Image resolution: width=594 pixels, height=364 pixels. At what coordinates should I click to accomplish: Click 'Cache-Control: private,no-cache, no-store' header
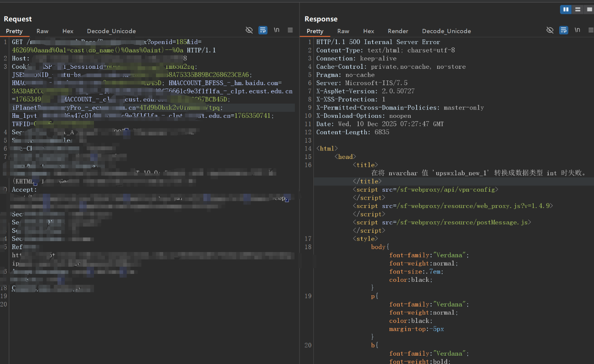coord(391,67)
